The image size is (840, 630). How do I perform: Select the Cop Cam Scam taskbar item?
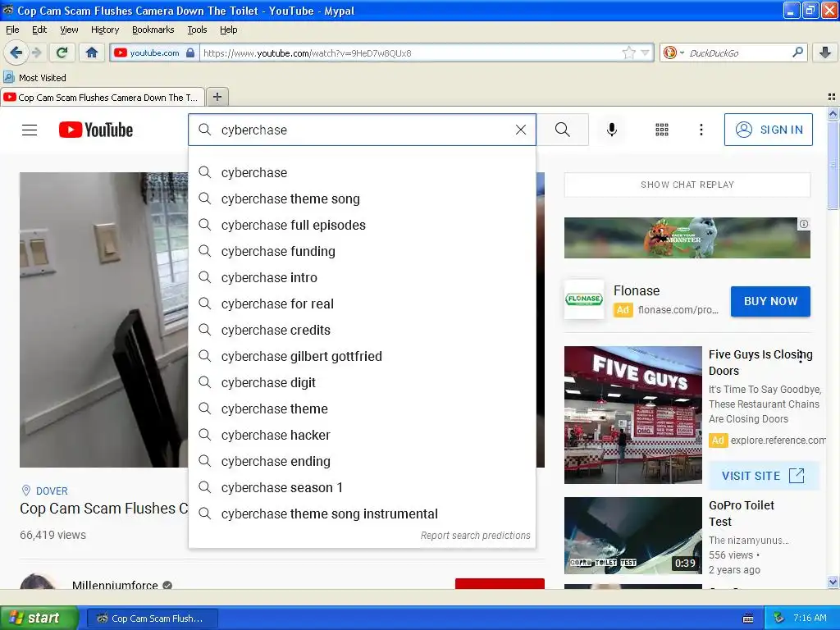coord(152,619)
